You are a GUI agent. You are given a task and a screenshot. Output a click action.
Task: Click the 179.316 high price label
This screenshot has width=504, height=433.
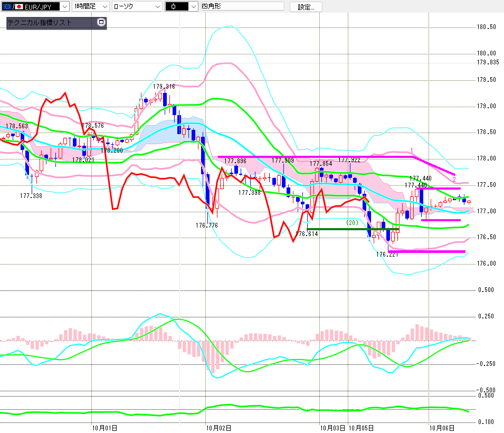(164, 87)
